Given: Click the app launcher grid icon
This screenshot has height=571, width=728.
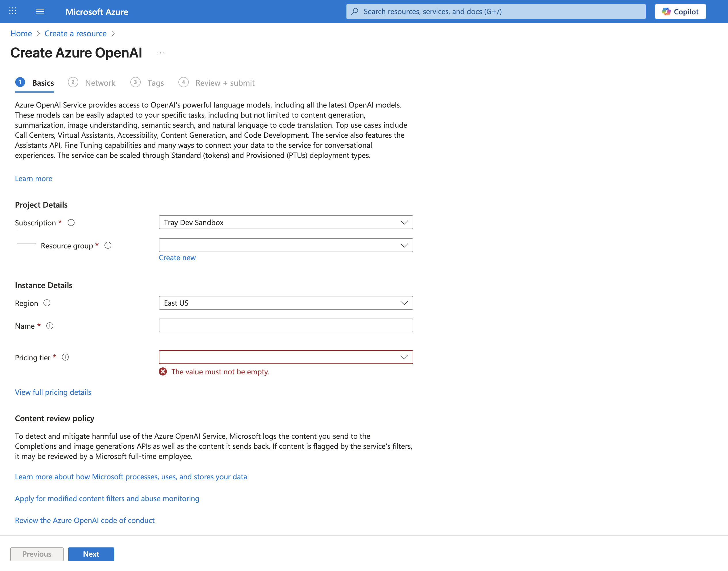Looking at the screenshot, I should pos(12,11).
